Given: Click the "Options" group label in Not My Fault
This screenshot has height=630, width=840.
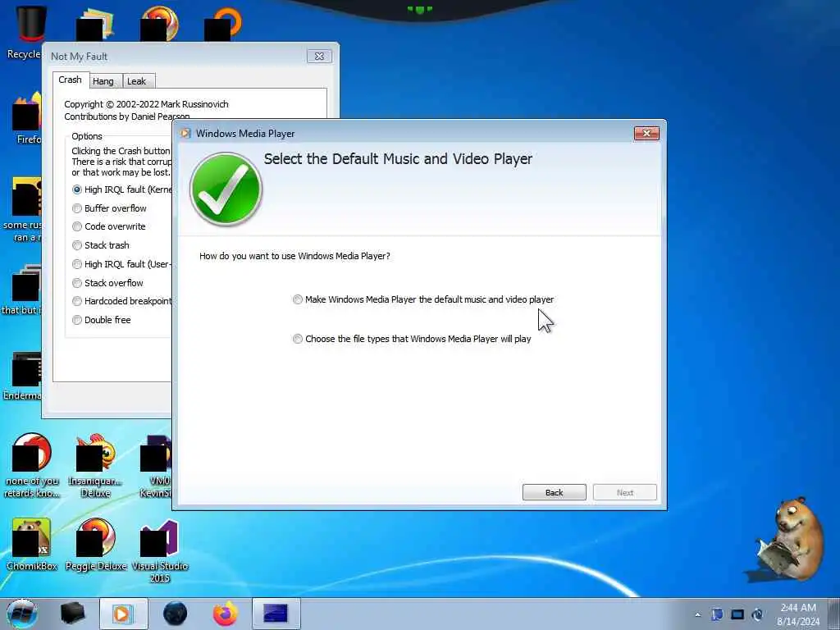Looking at the screenshot, I should [x=87, y=136].
